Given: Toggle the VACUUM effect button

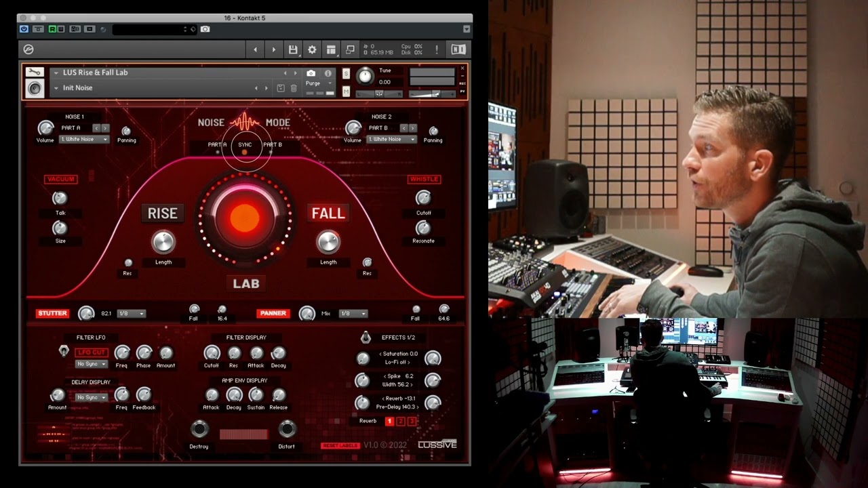Looking at the screenshot, I should click(60, 179).
